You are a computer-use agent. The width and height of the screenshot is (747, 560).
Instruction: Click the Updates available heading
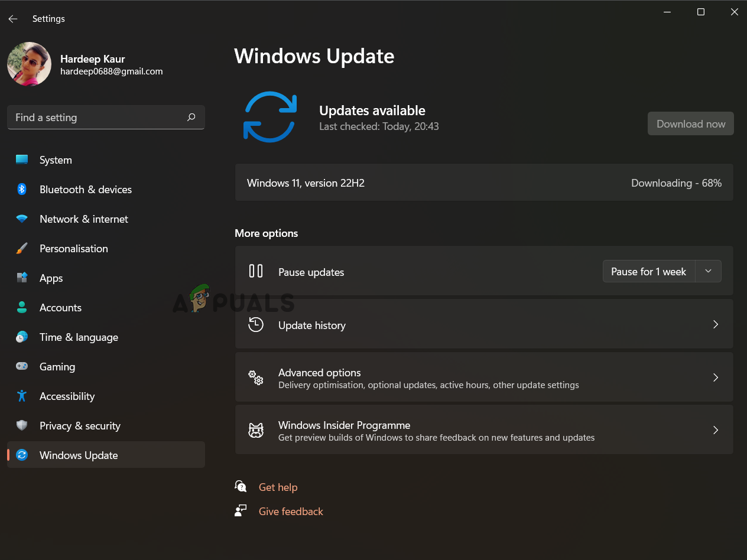coord(372,110)
